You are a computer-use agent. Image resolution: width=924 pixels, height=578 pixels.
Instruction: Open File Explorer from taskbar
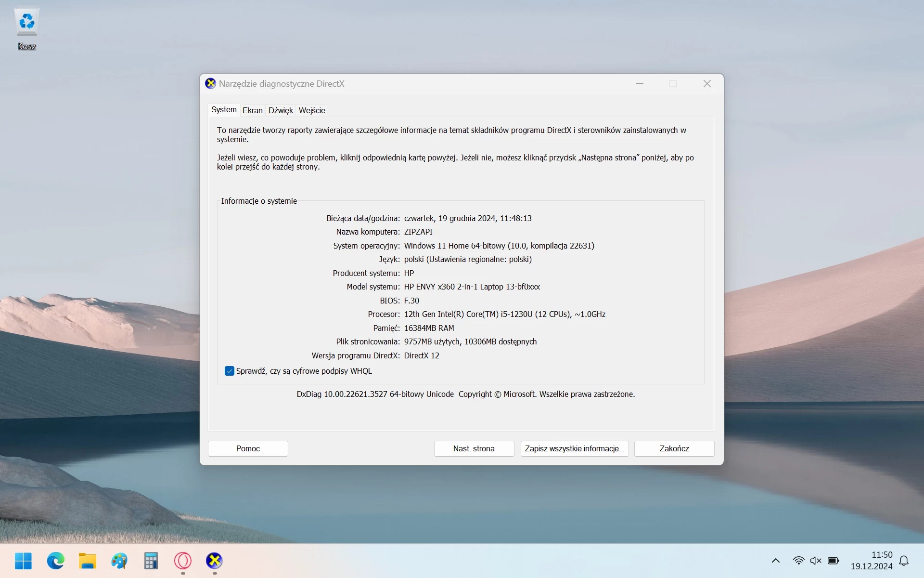(x=87, y=561)
